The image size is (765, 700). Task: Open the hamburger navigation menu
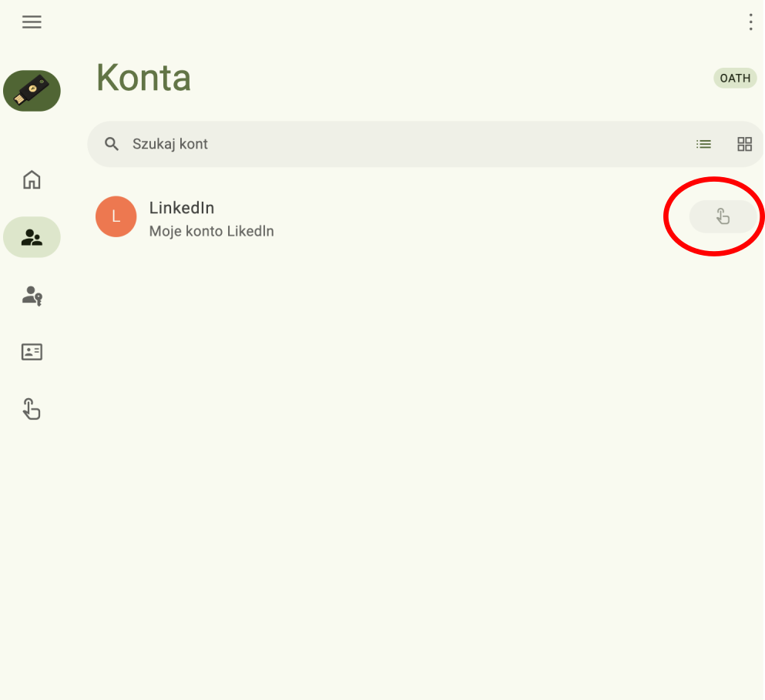(32, 22)
